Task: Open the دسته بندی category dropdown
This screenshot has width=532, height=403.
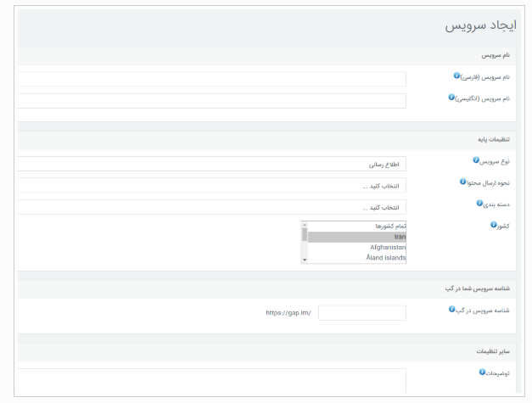Action: point(212,207)
